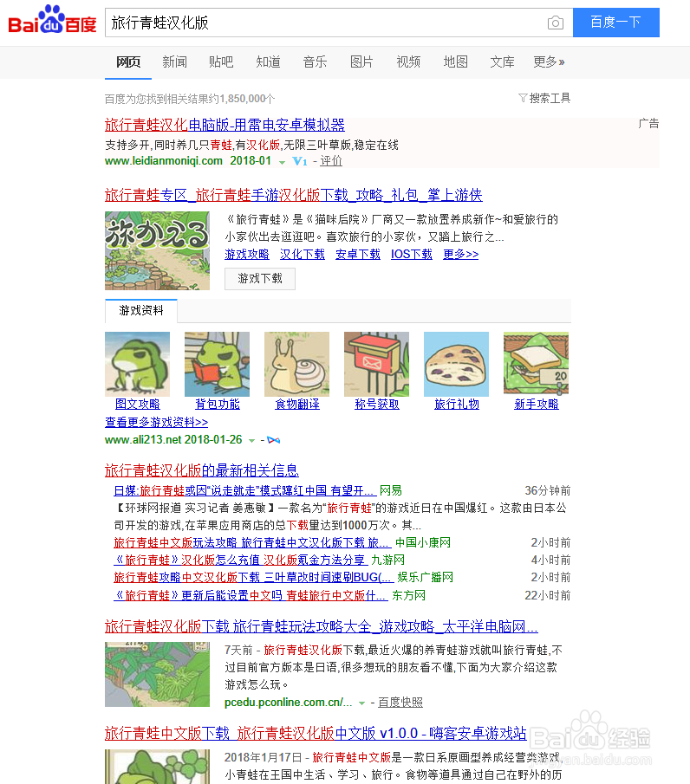Click the 新手攻略 text link
This screenshot has width=690, height=784.
(x=537, y=404)
